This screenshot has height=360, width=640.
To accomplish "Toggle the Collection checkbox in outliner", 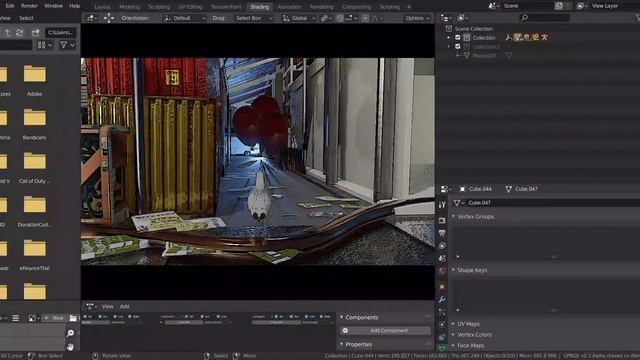I will 458,38.
